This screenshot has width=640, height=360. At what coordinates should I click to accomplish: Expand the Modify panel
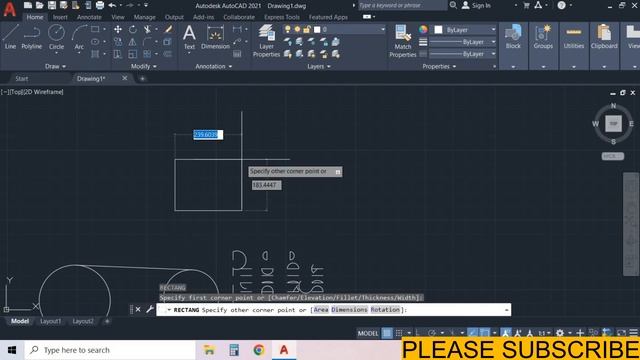[x=144, y=66]
